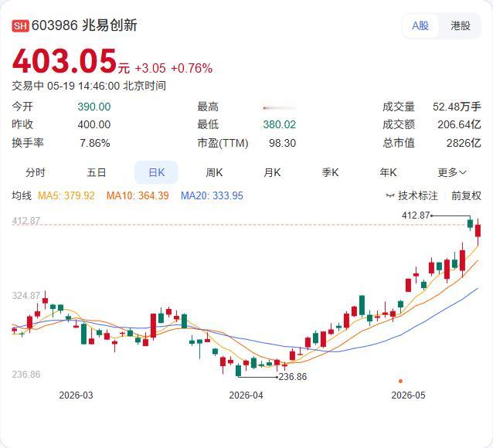Select the 月K chart tab
Viewport: 493px width, 448px height.
coord(272,172)
